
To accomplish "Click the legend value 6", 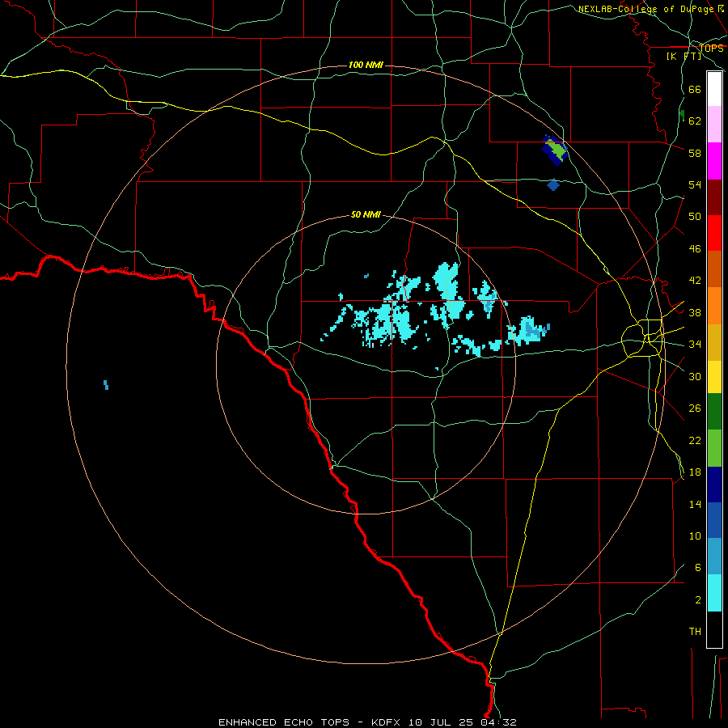I will tap(697, 567).
